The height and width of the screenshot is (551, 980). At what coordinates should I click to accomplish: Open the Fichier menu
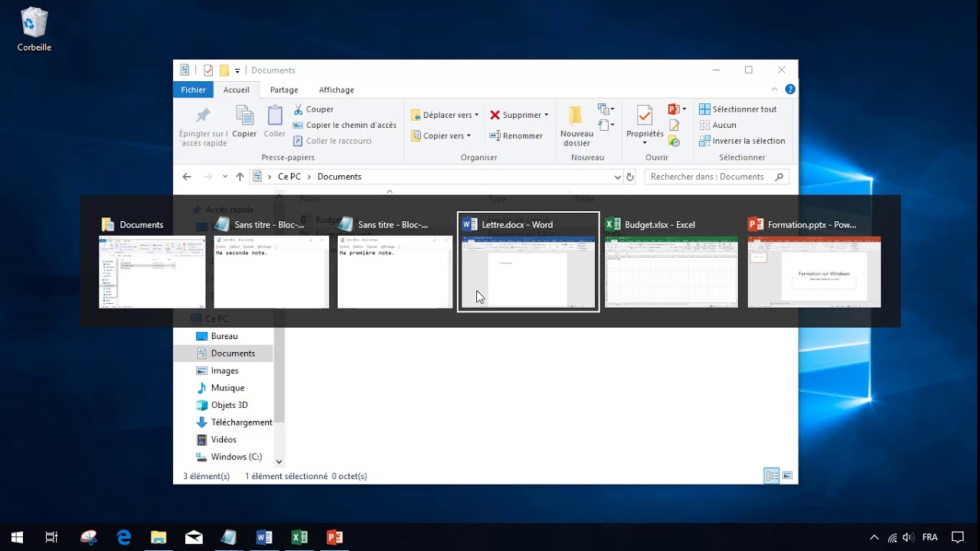click(193, 90)
